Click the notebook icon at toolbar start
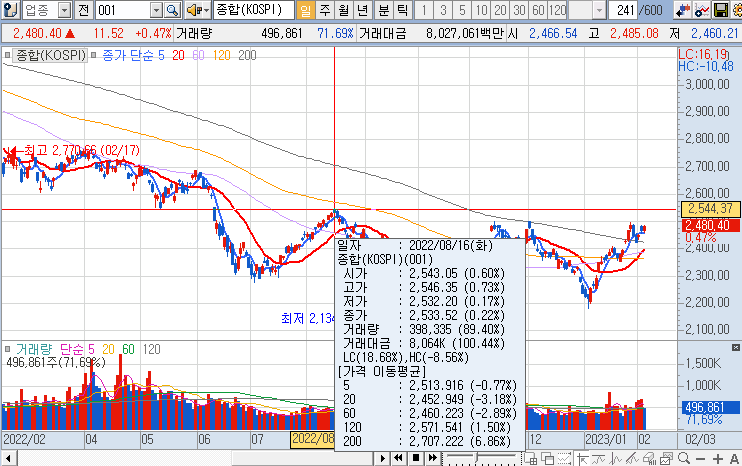Viewport: 742px width, 466px height. pos(10,9)
